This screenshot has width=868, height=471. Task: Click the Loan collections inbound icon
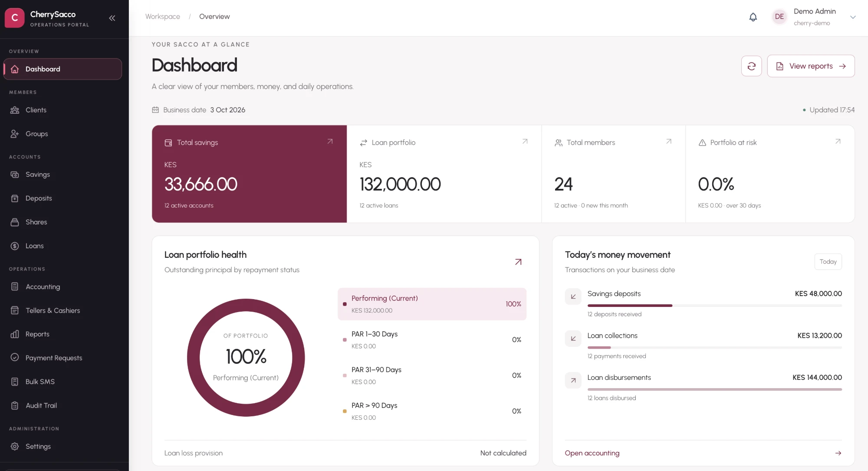(573, 339)
